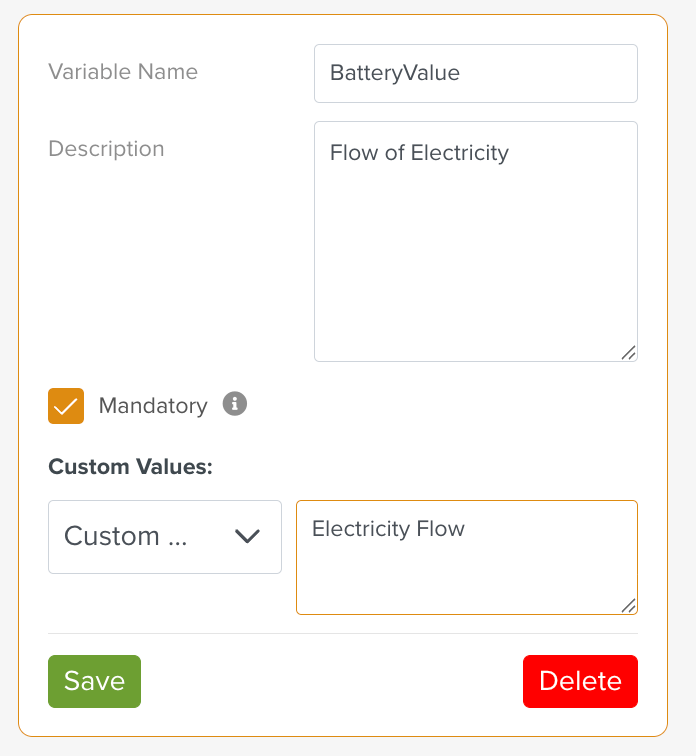Click the 'Custom Values:' heading
The height and width of the screenshot is (756, 696).
click(x=130, y=467)
